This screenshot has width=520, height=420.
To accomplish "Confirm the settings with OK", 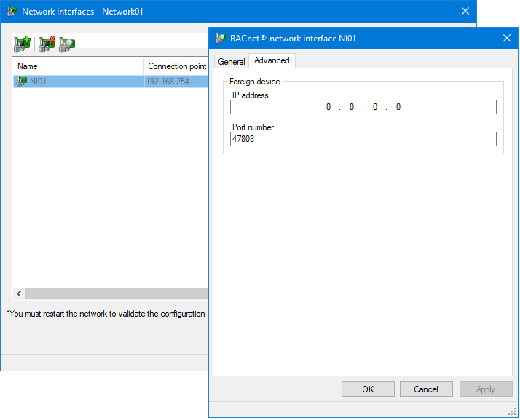I will 368,389.
